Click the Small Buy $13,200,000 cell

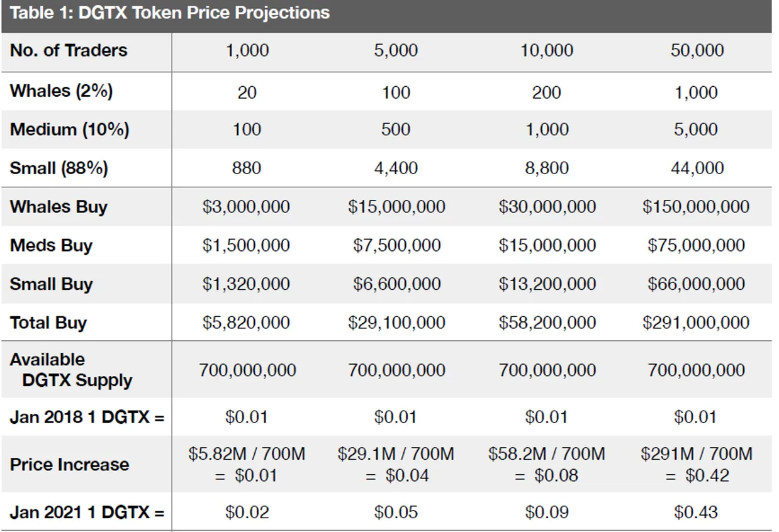(x=547, y=284)
